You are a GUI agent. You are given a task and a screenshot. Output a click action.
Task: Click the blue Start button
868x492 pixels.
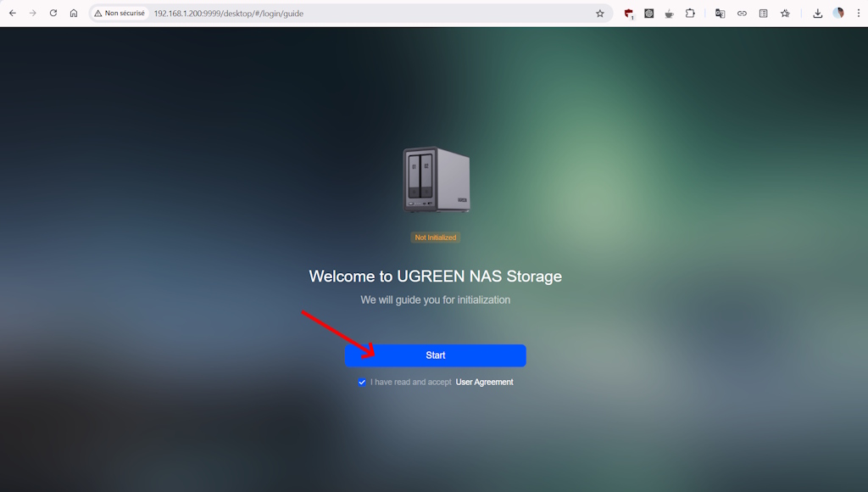[435, 355]
